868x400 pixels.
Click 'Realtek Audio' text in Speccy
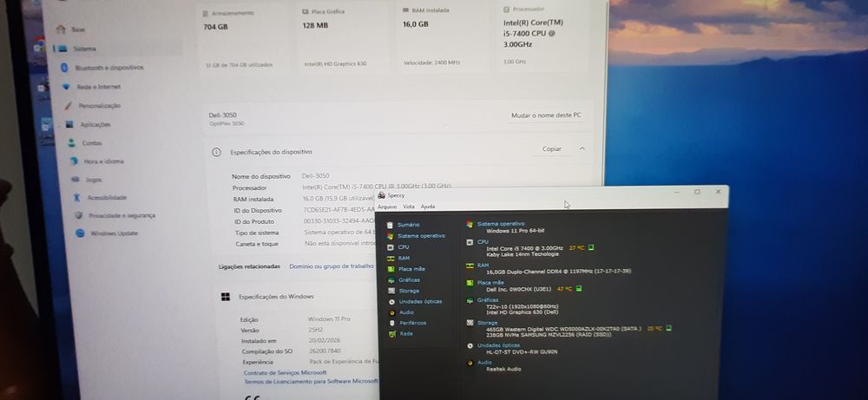click(503, 369)
